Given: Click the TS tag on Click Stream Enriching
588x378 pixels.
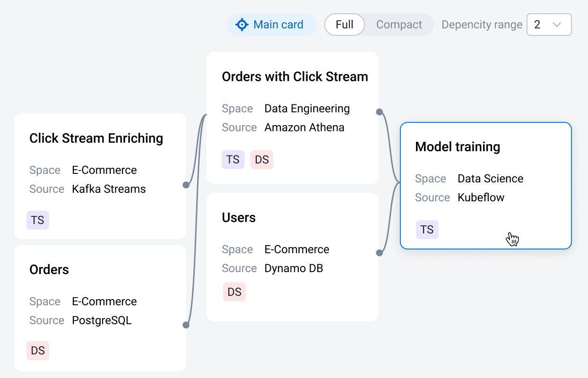Looking at the screenshot, I should 38,220.
